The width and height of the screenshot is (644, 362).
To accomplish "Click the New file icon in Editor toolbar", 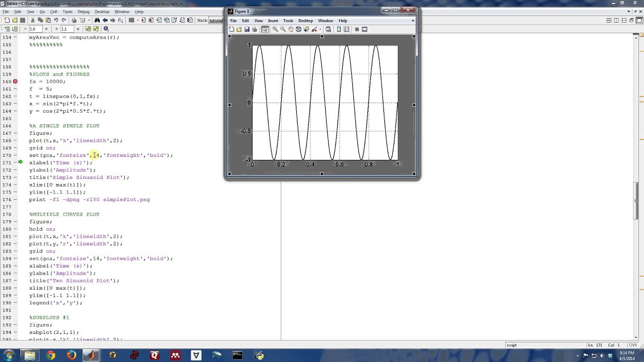I will tap(7, 20).
